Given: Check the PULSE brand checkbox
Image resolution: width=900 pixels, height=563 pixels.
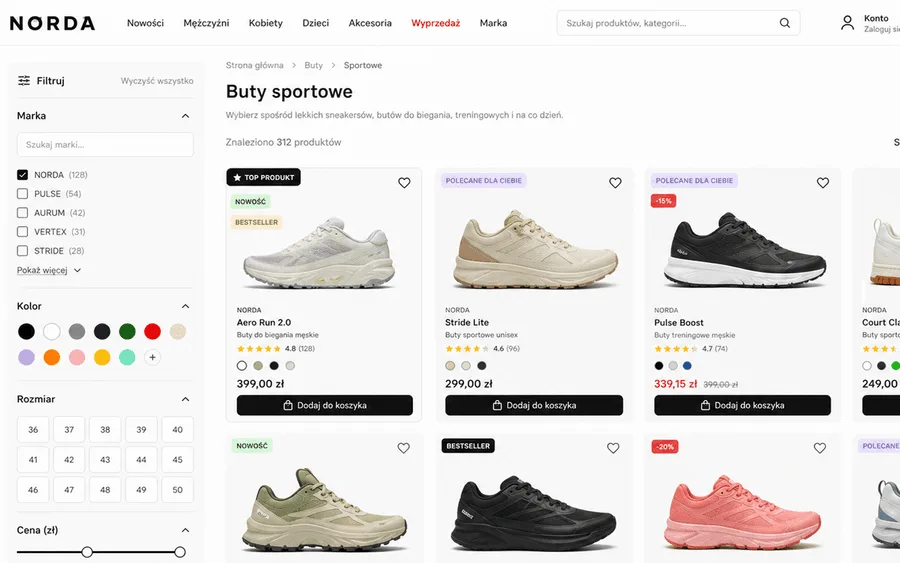Looking at the screenshot, I should tap(22, 193).
